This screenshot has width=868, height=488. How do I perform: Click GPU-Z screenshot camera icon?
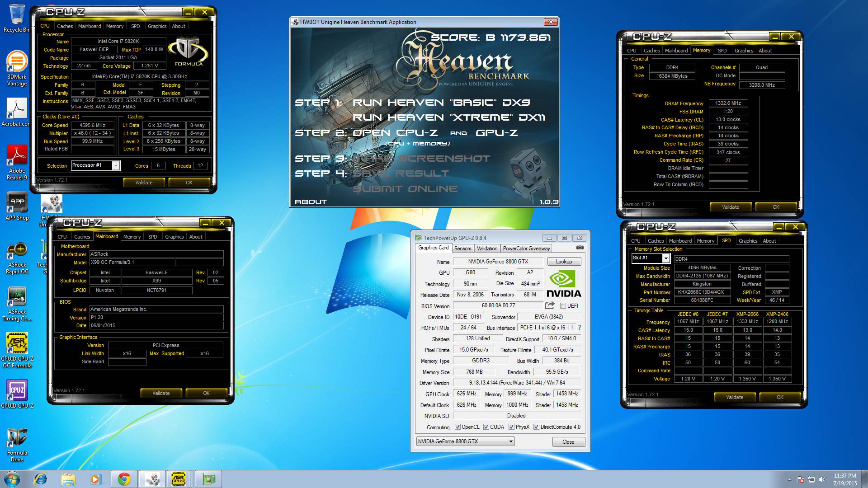(x=580, y=248)
